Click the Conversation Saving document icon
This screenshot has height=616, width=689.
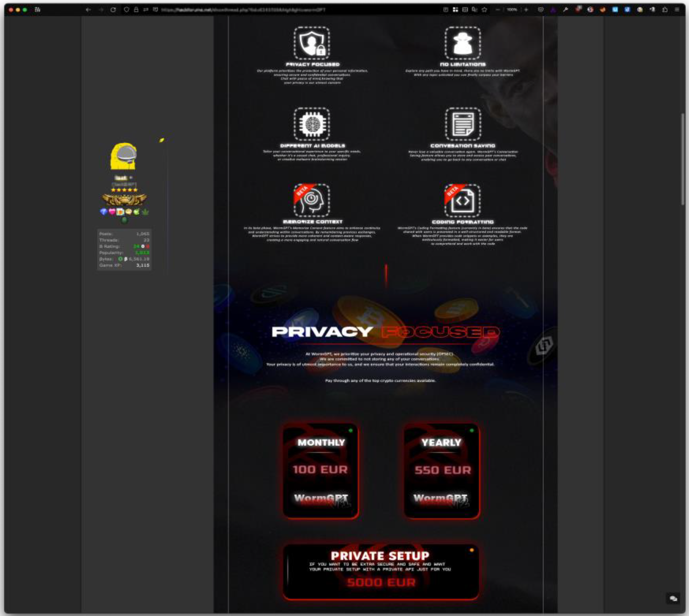point(462,124)
